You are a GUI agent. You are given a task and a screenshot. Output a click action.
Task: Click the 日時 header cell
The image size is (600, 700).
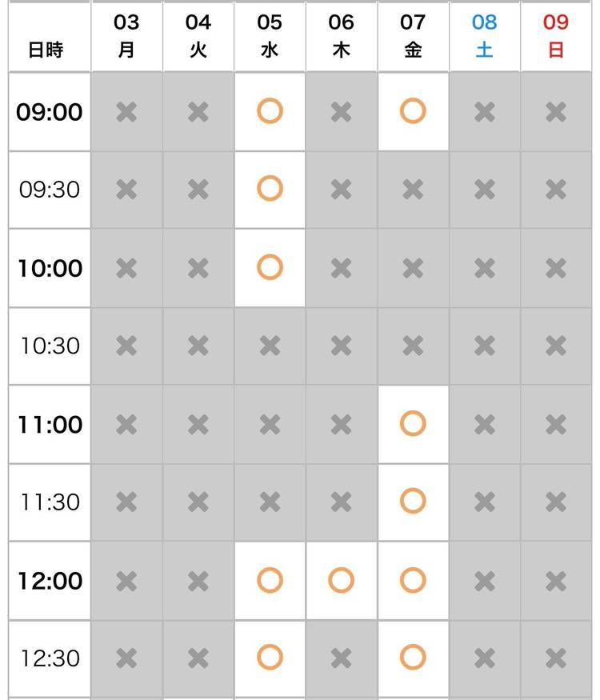click(x=46, y=50)
